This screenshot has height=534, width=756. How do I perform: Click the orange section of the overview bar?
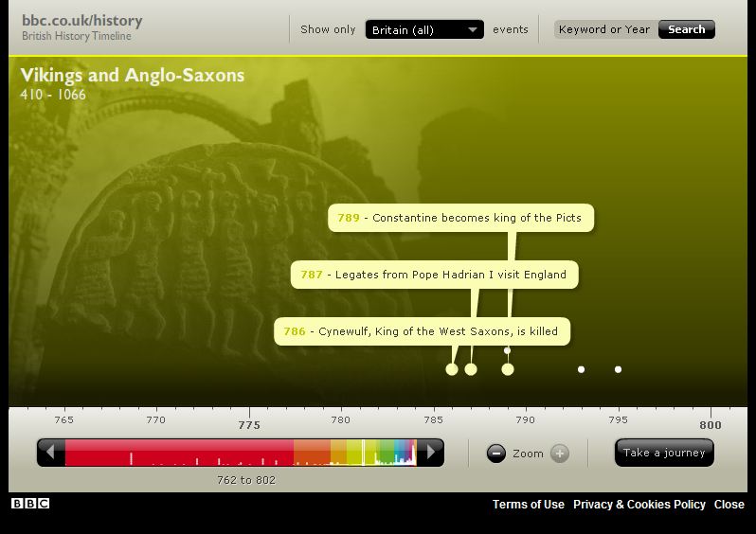tap(312, 452)
